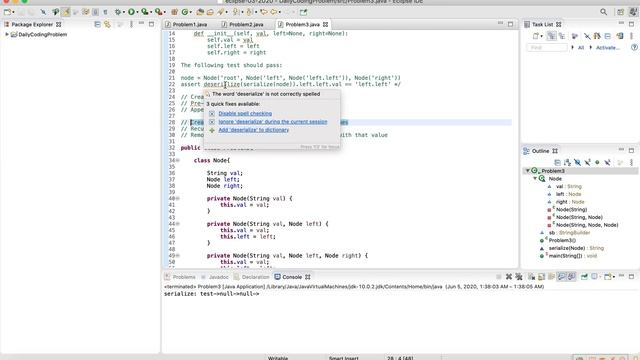Image resolution: width=640 pixels, height=360 pixels.
Task: Click the Pin Editor toolbar icon
Action: 303,12
